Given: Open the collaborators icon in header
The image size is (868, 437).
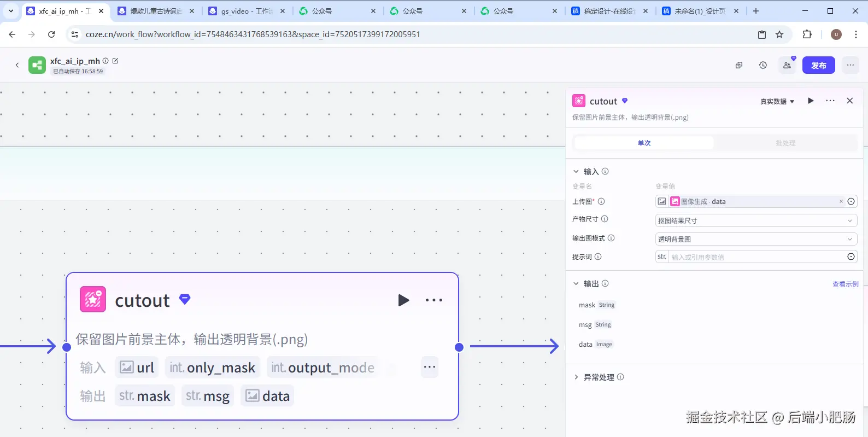Looking at the screenshot, I should coord(787,65).
